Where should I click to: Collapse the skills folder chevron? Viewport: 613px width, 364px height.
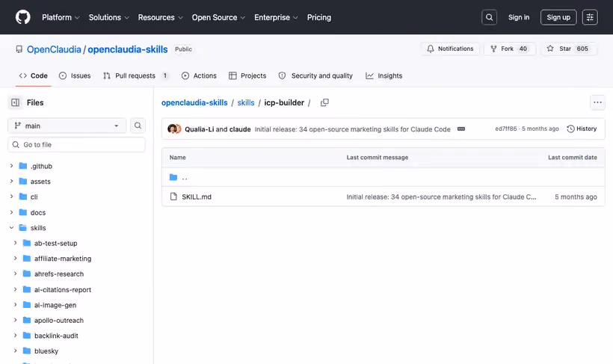point(11,227)
